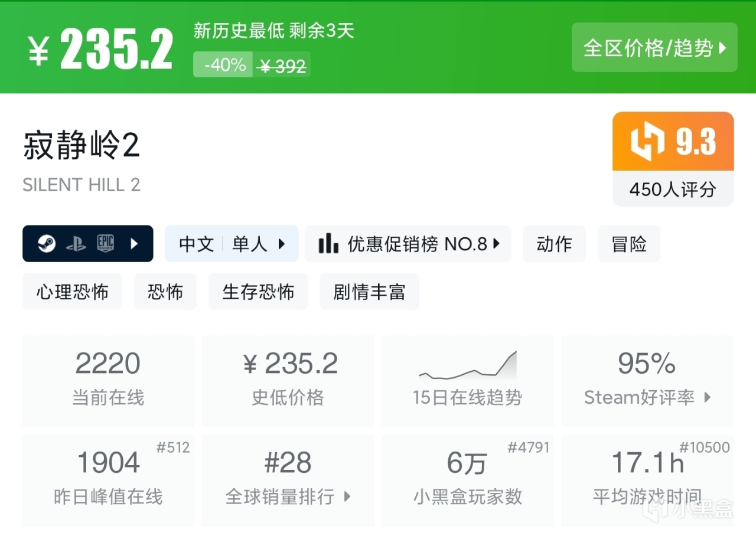Click the Steam platform icon

47,244
